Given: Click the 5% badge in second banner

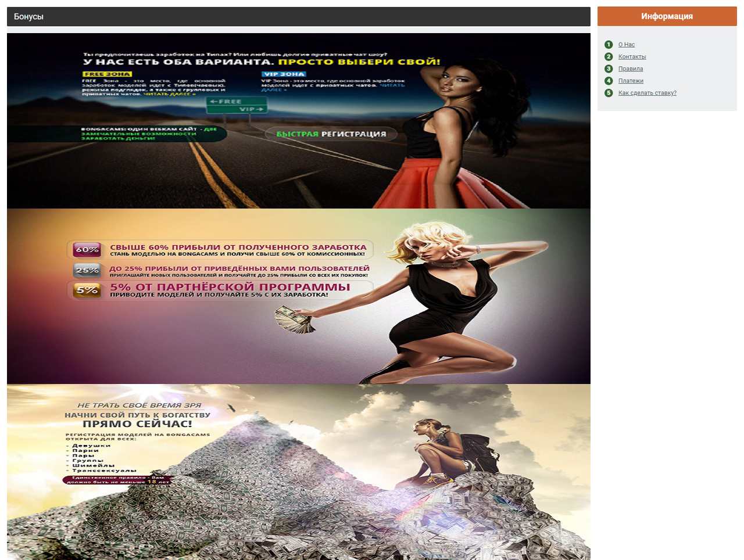Looking at the screenshot, I should pyautogui.click(x=87, y=289).
